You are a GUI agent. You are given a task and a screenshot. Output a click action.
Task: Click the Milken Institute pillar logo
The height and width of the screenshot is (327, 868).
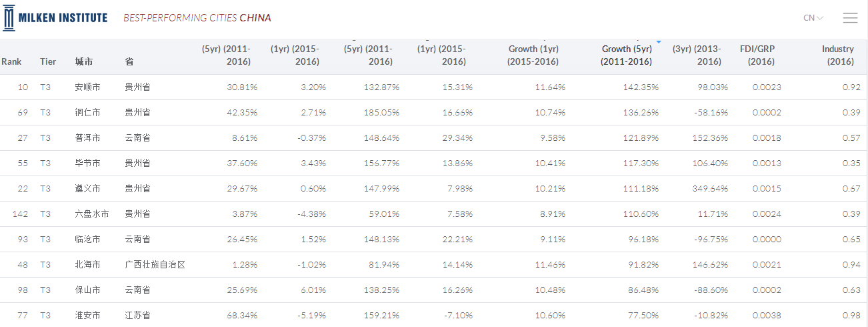8,18
